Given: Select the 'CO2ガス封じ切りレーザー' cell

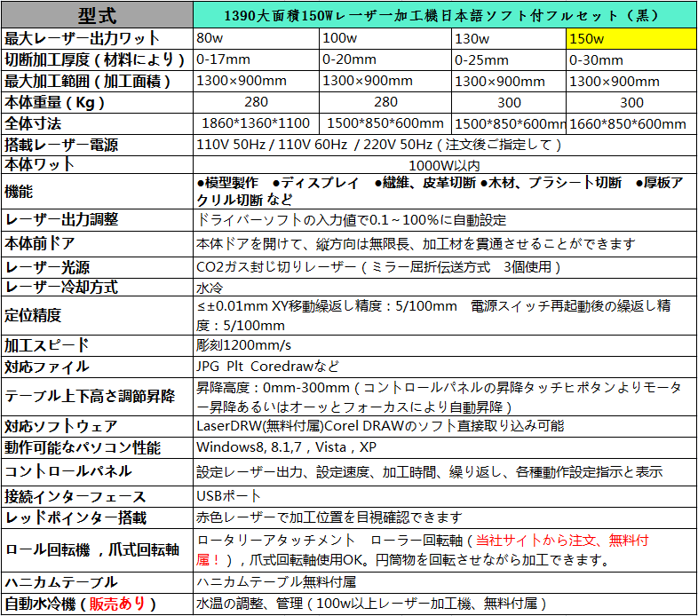Looking at the screenshot, I should 444,267.
